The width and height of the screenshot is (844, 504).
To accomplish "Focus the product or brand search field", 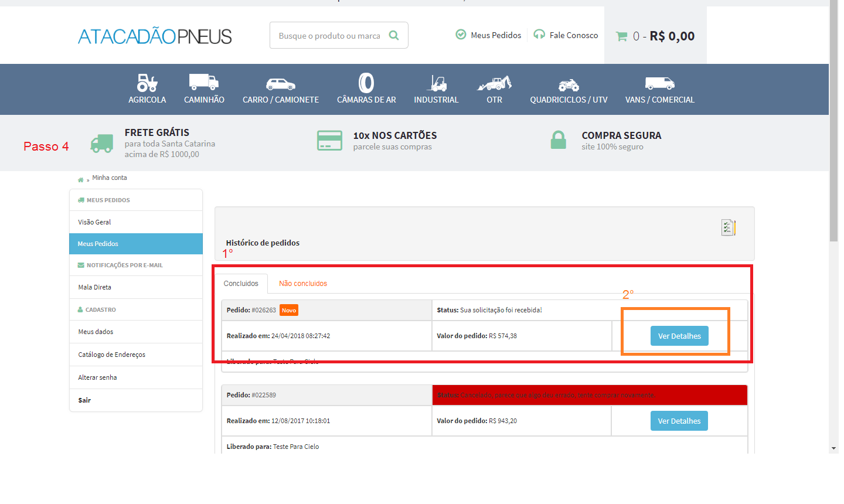I will pyautogui.click(x=339, y=35).
